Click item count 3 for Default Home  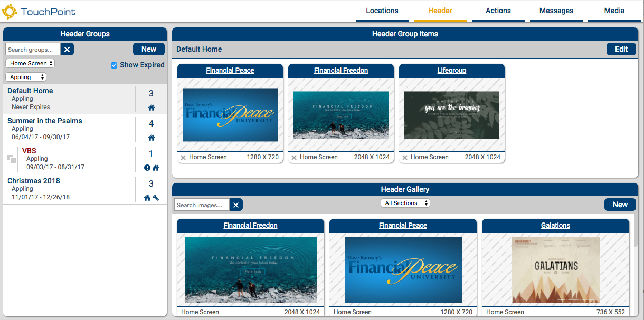[x=151, y=93]
